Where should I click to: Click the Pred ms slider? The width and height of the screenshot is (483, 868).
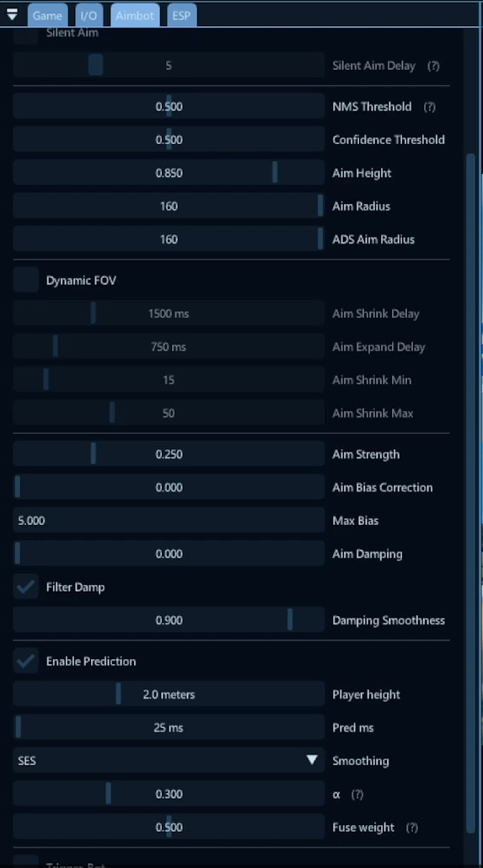pos(169,727)
